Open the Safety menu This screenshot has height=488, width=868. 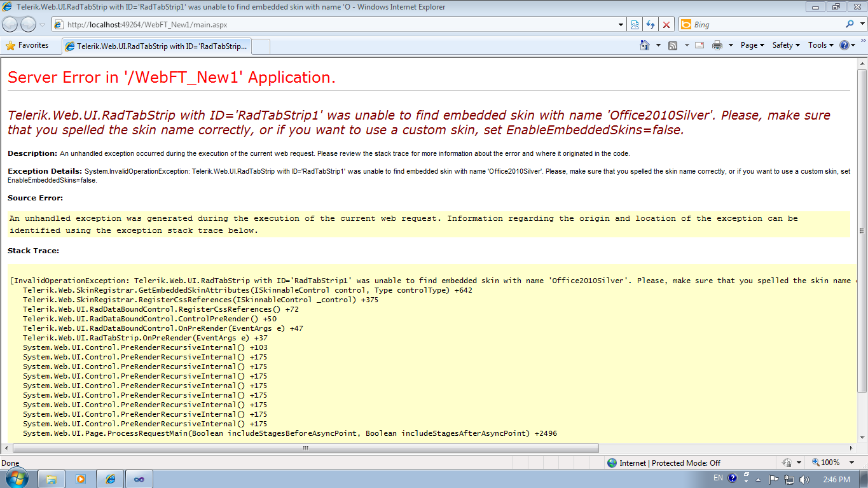tap(785, 45)
